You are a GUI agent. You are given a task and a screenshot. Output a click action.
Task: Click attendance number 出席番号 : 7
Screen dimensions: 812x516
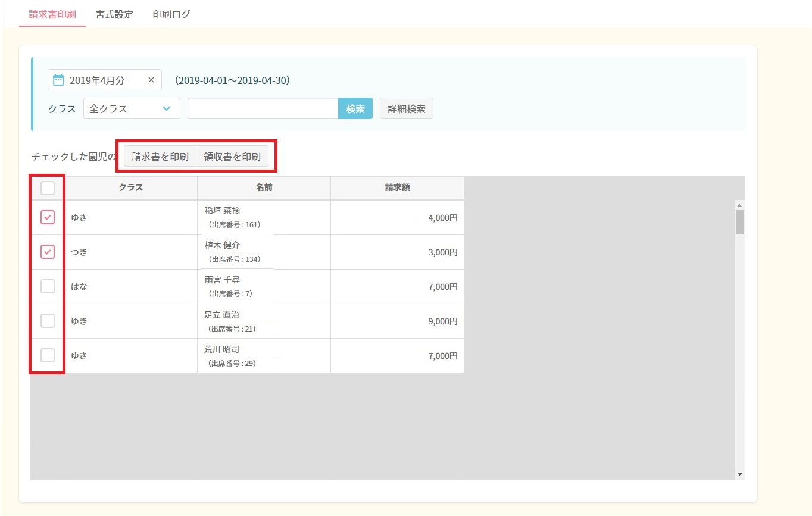click(231, 294)
